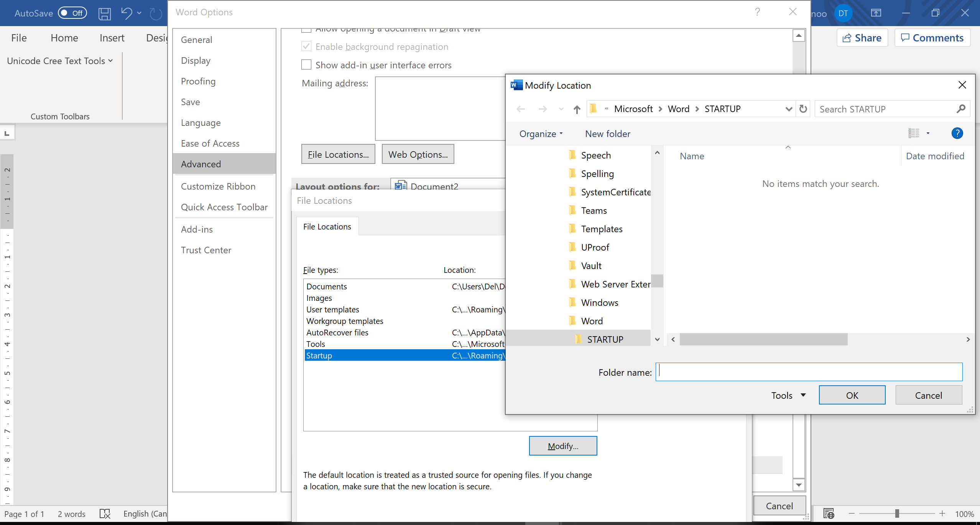Open the Home ribbon tab
This screenshot has width=980, height=525.
pyautogui.click(x=64, y=38)
